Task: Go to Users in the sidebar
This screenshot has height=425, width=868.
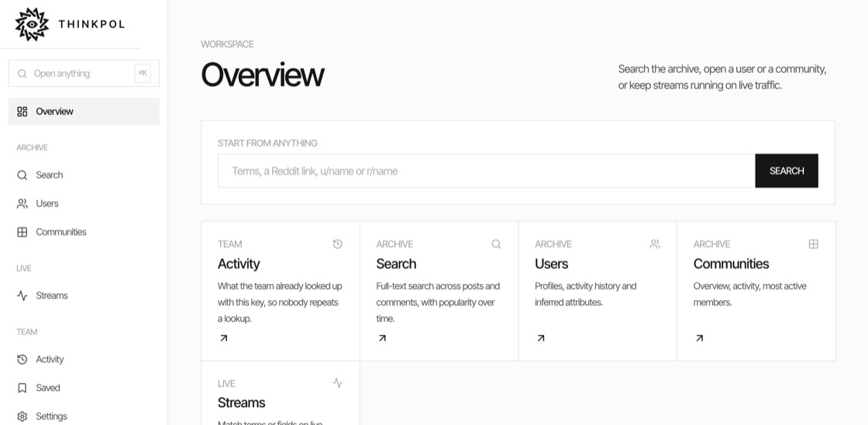Action: click(84, 203)
